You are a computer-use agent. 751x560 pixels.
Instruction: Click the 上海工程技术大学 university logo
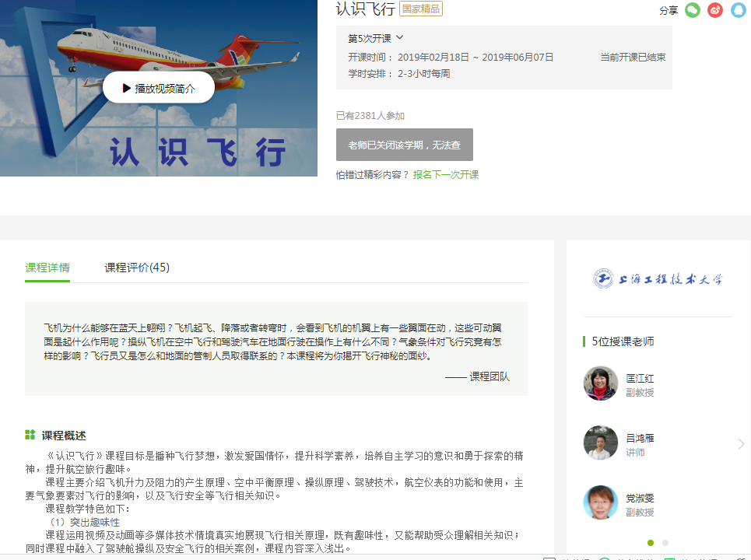point(658,278)
